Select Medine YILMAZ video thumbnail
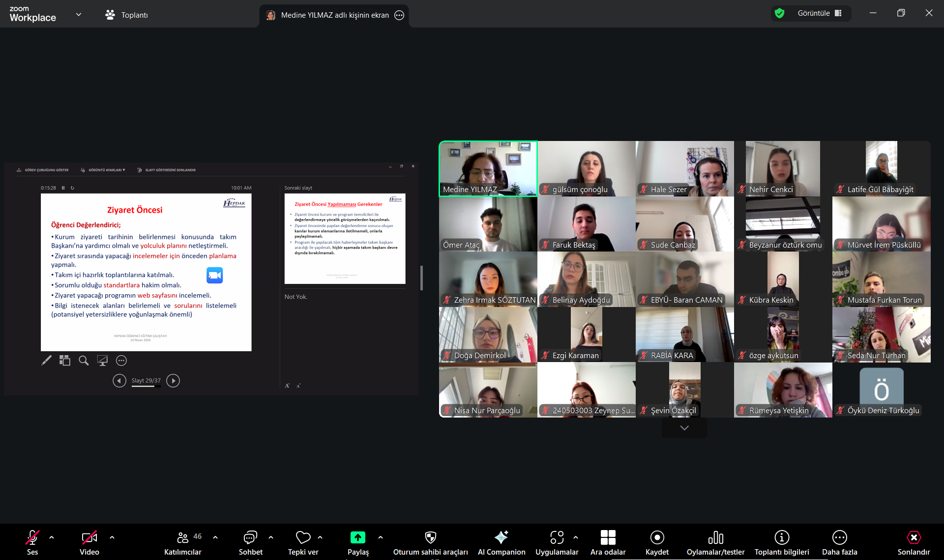The height and width of the screenshot is (560, 944). click(x=488, y=168)
